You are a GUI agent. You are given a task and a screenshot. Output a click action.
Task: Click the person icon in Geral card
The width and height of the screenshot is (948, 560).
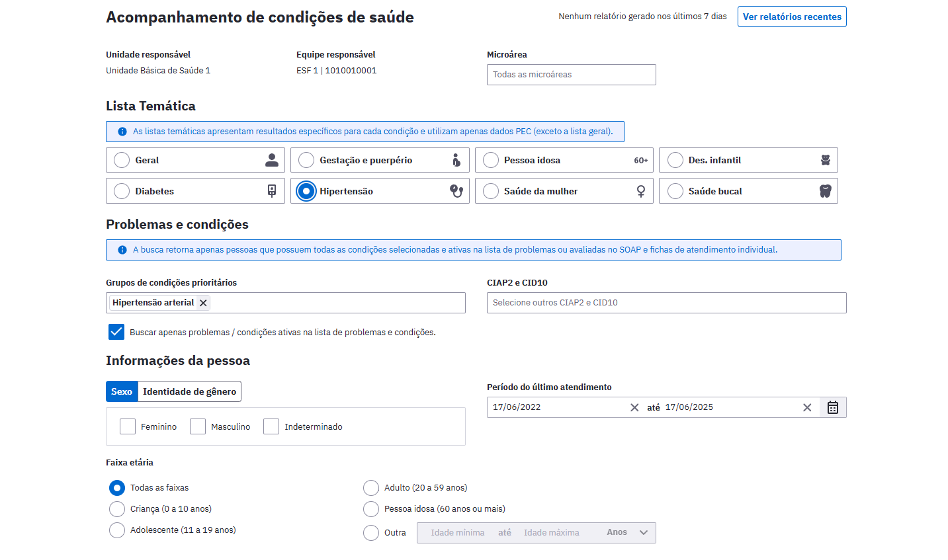(272, 160)
